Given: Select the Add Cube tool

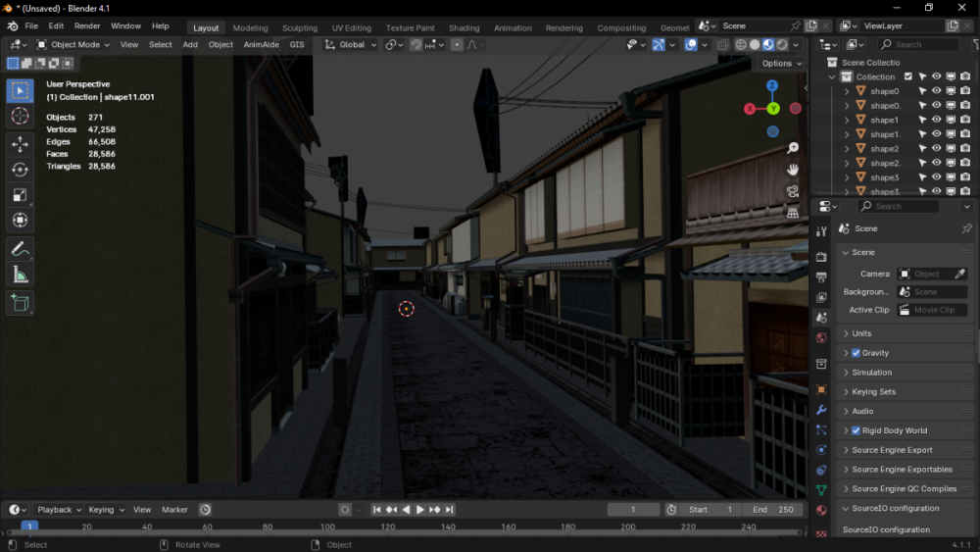Looking at the screenshot, I should [20, 303].
